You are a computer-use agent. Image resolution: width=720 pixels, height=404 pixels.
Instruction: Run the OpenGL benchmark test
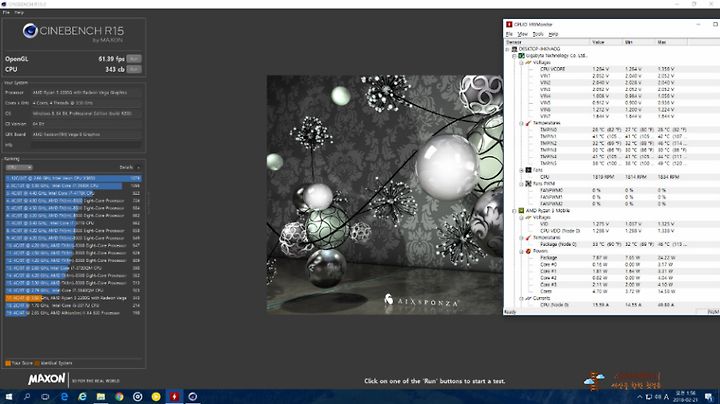[134, 59]
